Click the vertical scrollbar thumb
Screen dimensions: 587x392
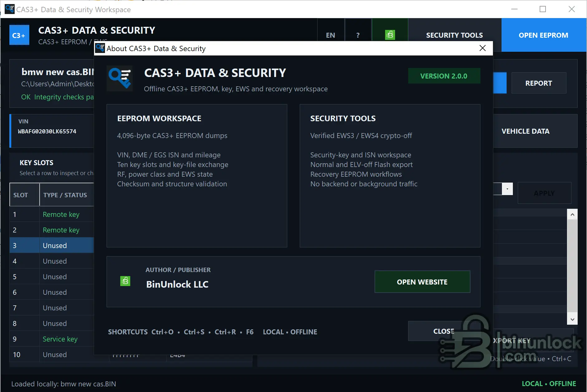coord(572,265)
